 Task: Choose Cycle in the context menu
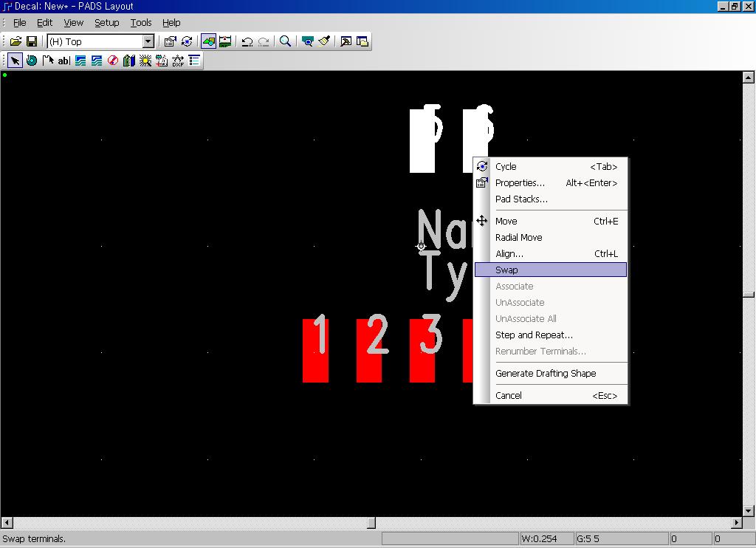551,166
